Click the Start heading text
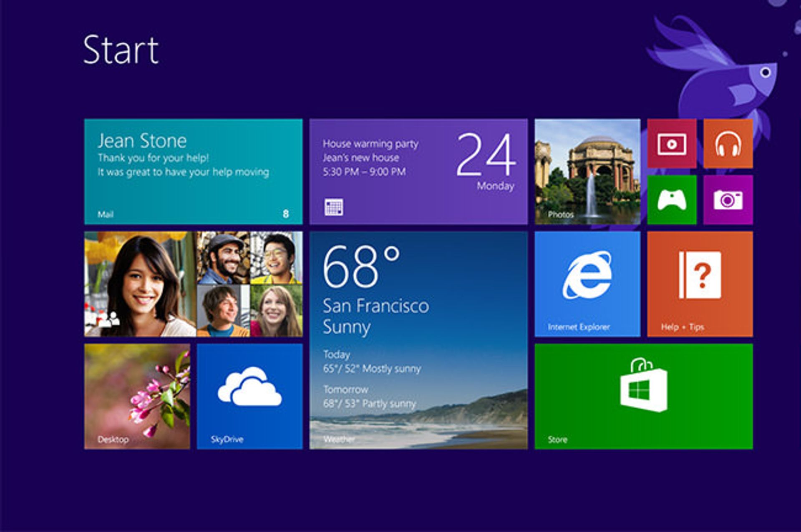 click(x=121, y=50)
